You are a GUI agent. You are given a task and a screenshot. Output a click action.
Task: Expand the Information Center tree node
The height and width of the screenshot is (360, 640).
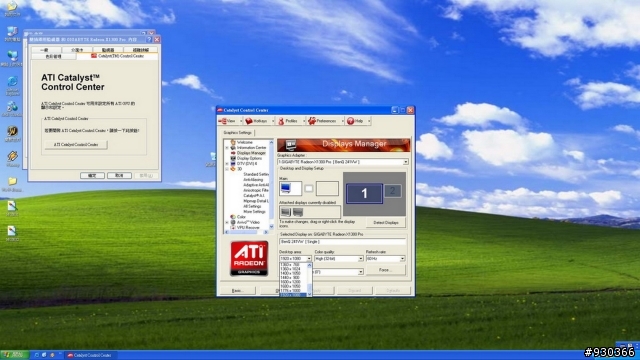pos(227,148)
